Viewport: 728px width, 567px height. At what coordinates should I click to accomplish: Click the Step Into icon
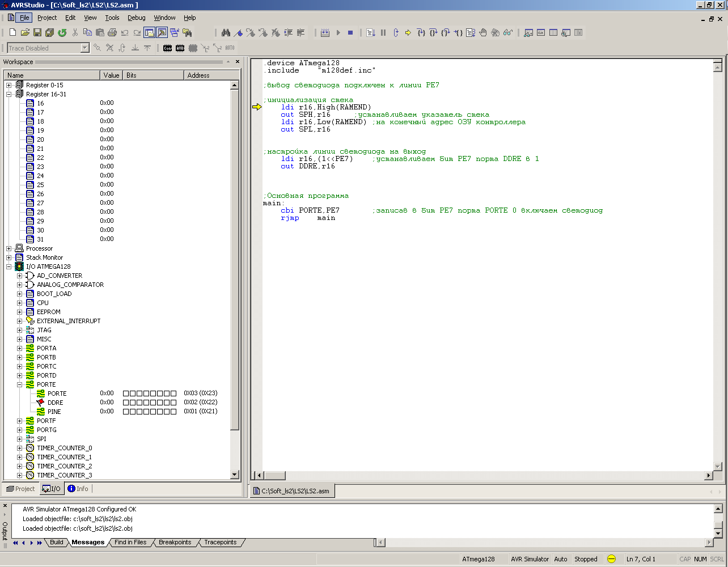pyautogui.click(x=421, y=32)
